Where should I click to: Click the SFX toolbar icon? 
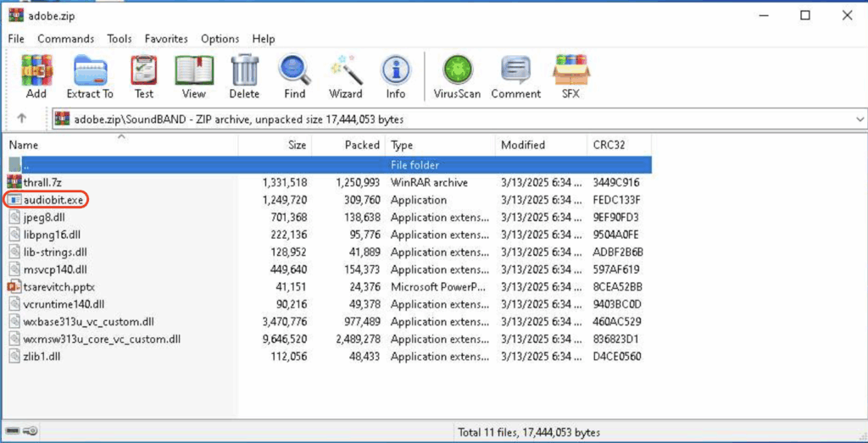(x=570, y=71)
